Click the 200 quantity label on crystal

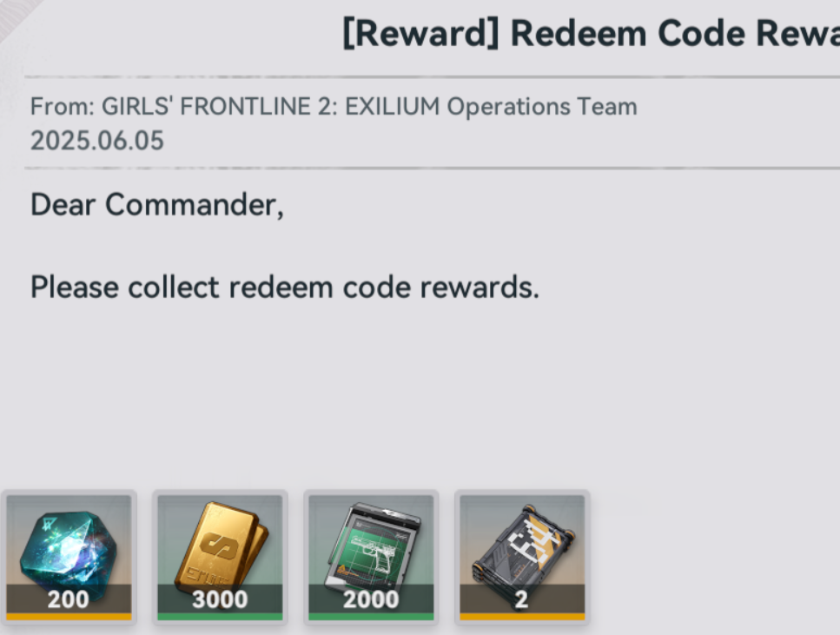[68, 599]
